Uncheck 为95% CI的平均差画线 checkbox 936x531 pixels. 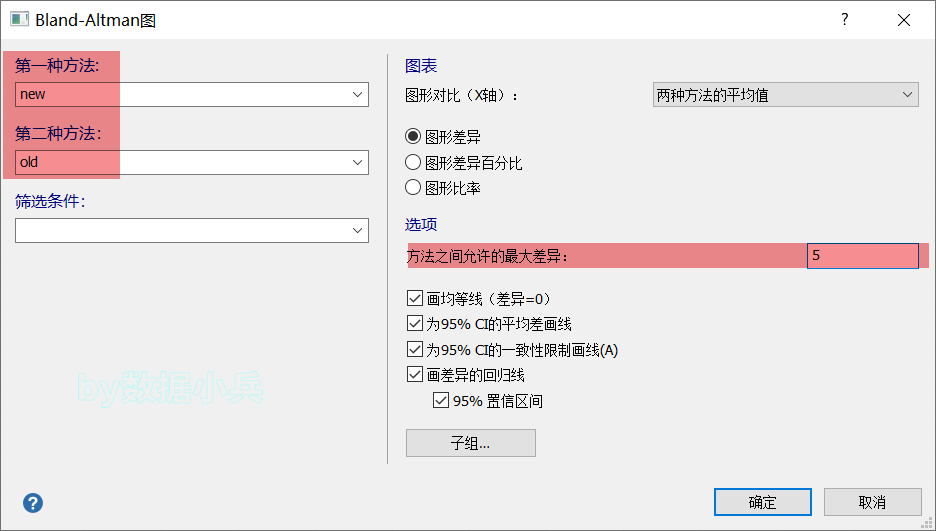415,324
